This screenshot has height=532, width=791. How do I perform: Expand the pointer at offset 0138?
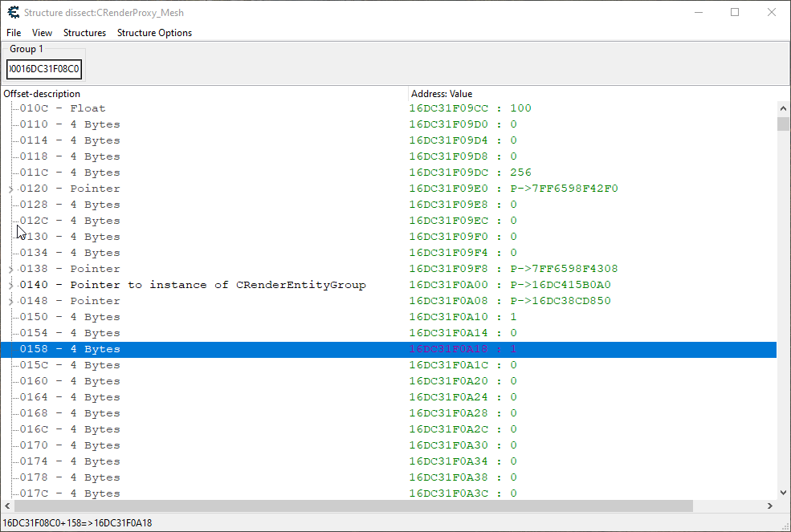tap(10, 270)
